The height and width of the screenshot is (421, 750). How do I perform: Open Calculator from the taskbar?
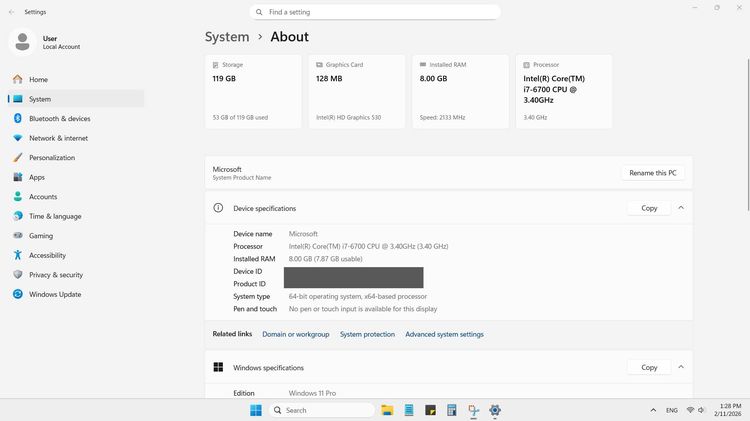pyautogui.click(x=452, y=410)
